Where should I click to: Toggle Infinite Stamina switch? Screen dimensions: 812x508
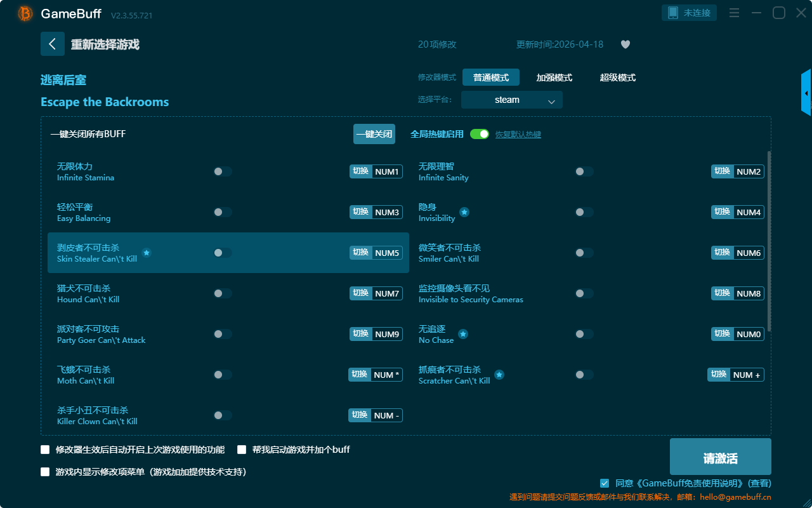click(223, 171)
